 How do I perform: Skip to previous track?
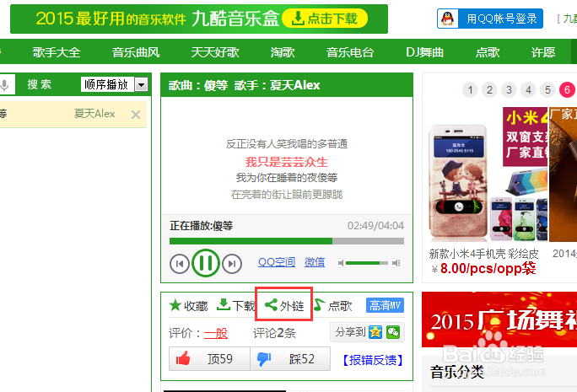(180, 264)
